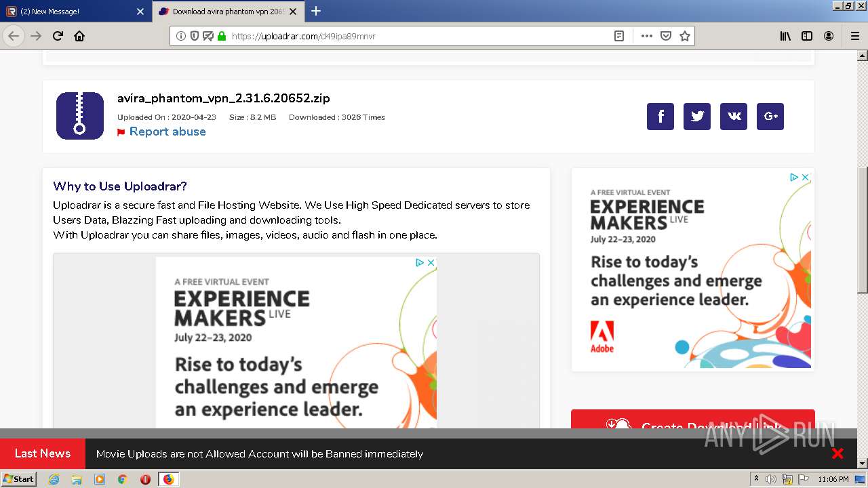This screenshot has width=868, height=488.
Task: Click the 11:06 PM taskbar clock
Action: 833,479
